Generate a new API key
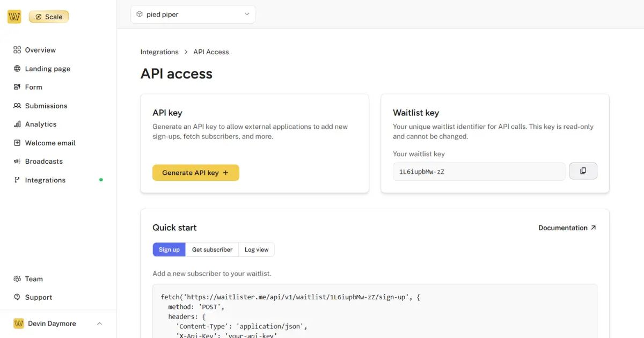 point(195,173)
